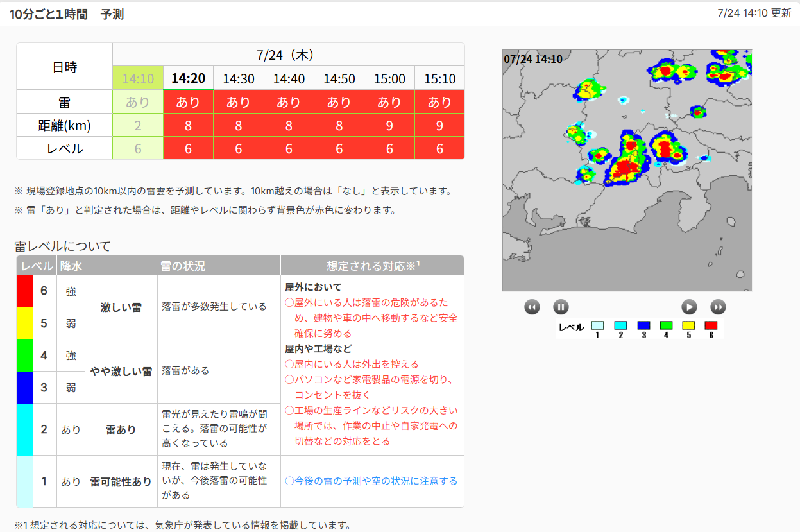Click the level value 6 under 14:50
800x532 pixels.
pyautogui.click(x=339, y=149)
